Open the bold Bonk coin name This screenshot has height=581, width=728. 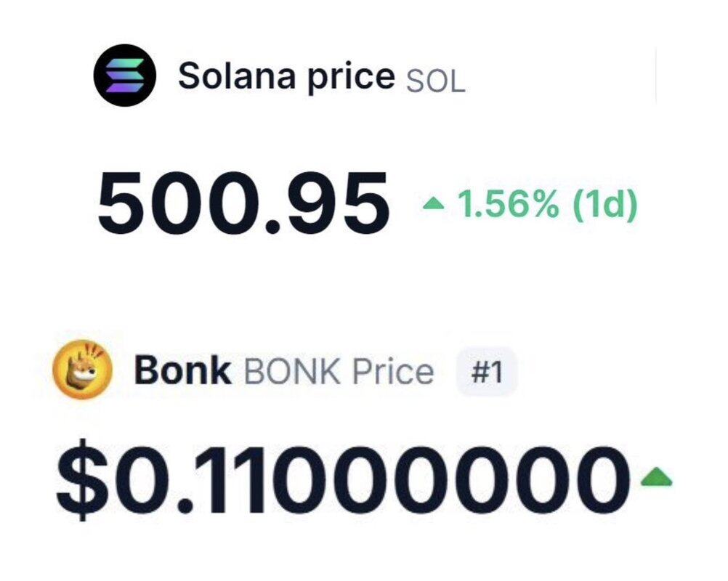(x=182, y=372)
